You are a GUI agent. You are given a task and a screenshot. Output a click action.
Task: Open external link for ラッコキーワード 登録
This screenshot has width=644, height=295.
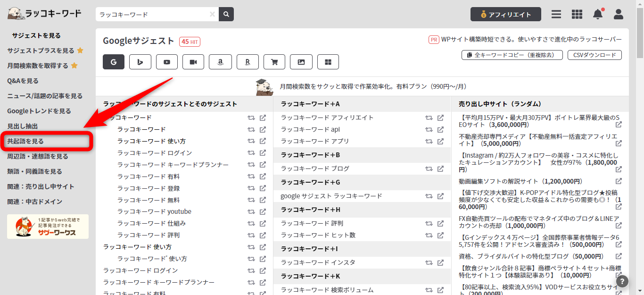(x=263, y=188)
